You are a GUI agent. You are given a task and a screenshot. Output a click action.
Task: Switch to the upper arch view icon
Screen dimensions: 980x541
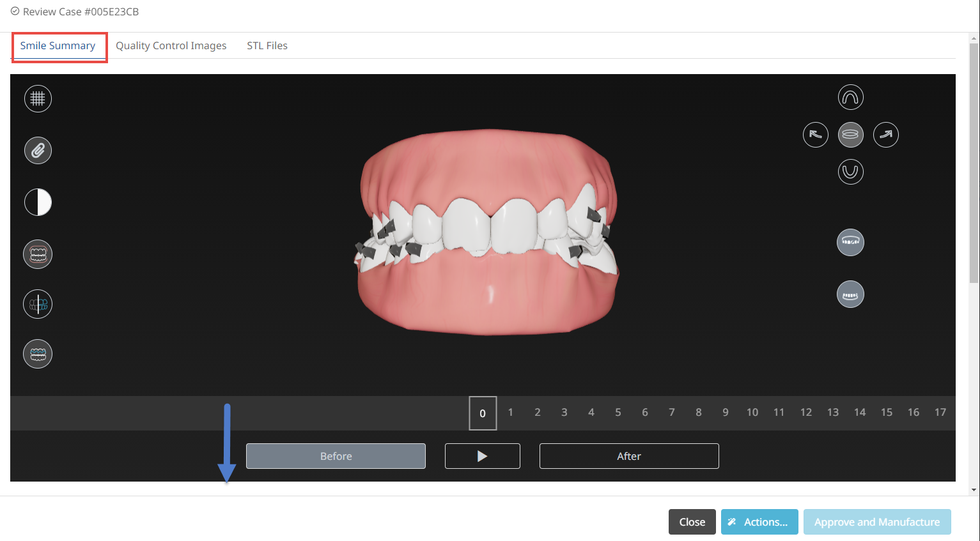point(850,96)
